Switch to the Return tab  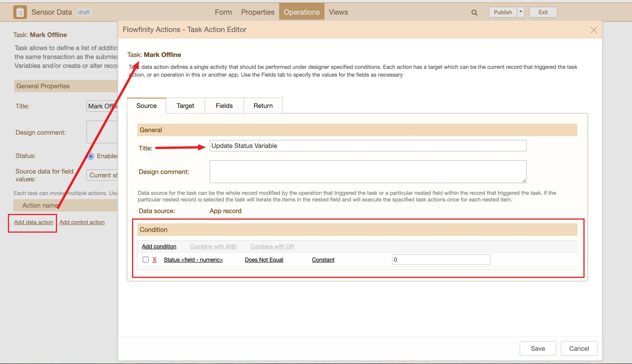[x=263, y=106]
